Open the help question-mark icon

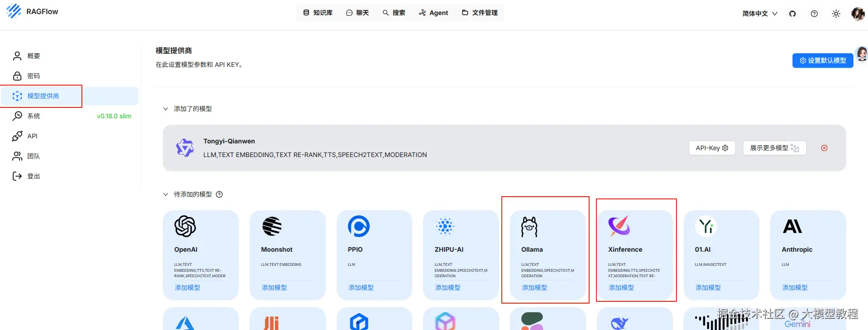click(814, 14)
